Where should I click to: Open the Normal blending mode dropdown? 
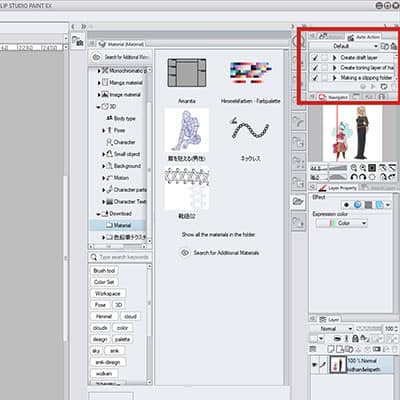pos(331,329)
